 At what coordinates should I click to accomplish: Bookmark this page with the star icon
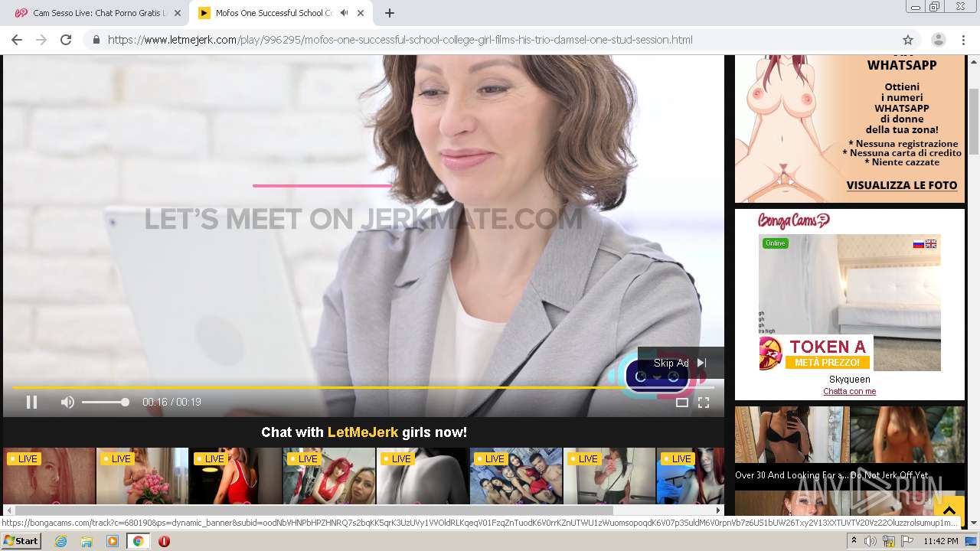908,40
